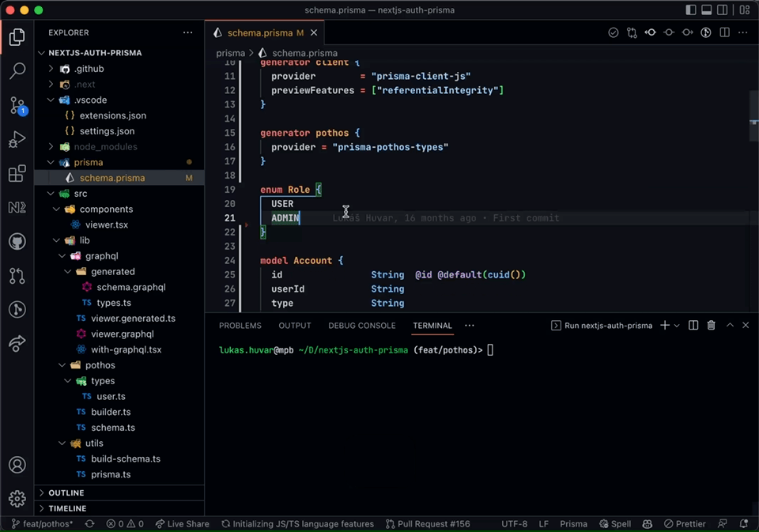
Task: Open the Extensions view
Action: 17,174
